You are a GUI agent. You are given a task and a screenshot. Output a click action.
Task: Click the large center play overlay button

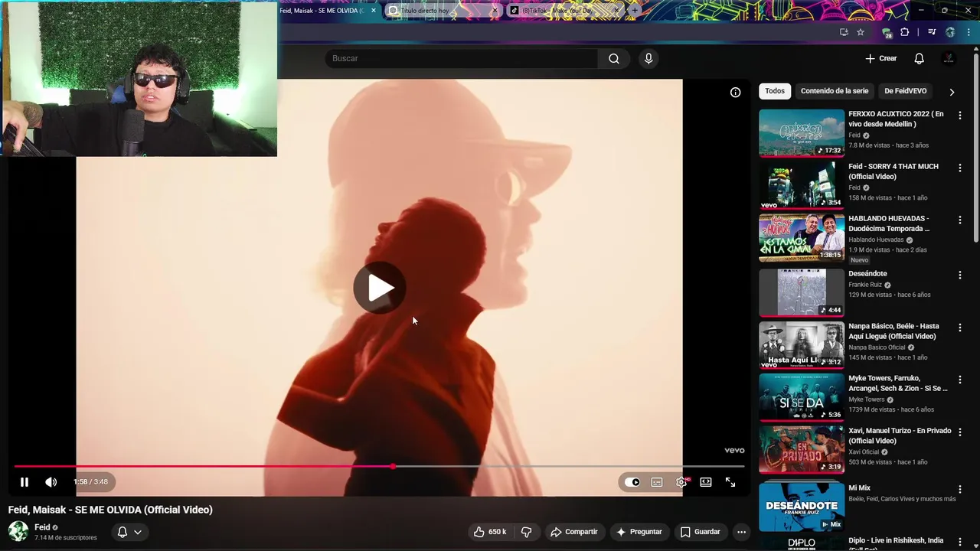coord(379,288)
